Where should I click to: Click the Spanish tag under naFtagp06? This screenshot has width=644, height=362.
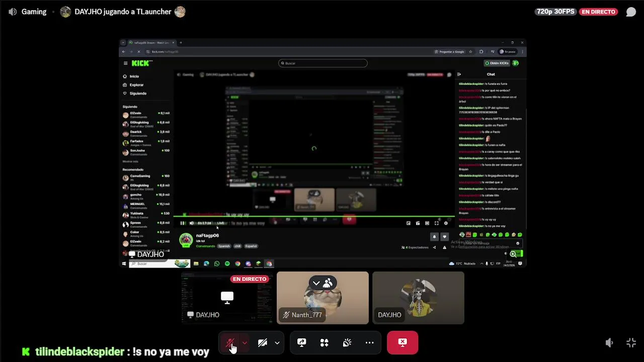click(x=224, y=246)
